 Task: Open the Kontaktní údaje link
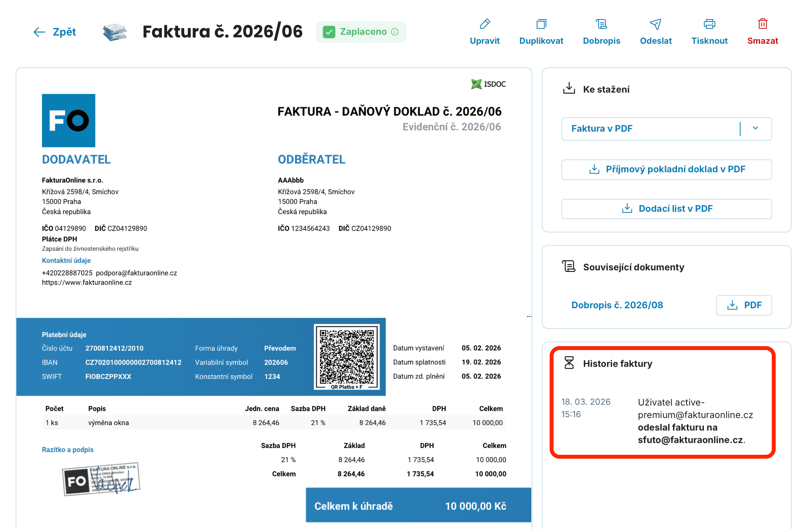tap(66, 260)
